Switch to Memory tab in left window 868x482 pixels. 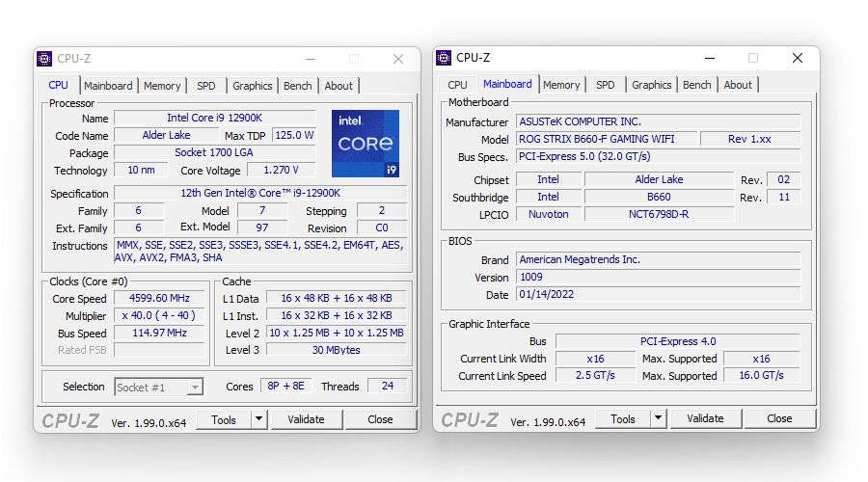point(162,86)
